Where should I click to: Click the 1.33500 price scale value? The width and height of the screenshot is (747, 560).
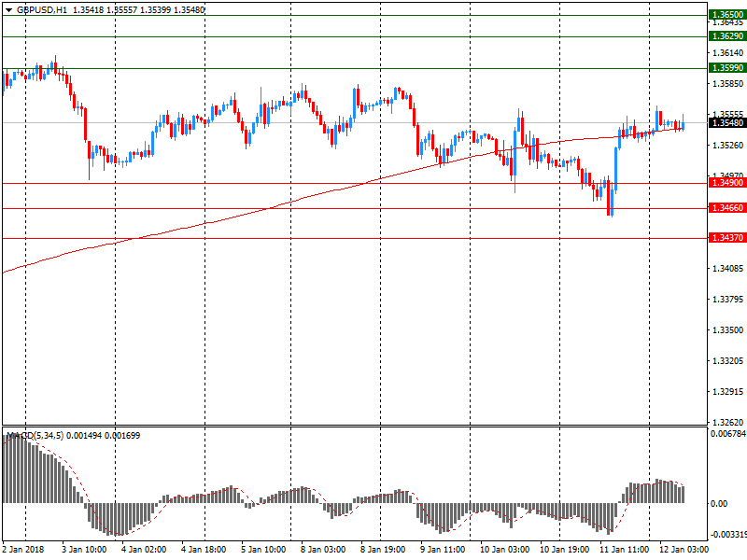[x=728, y=330]
